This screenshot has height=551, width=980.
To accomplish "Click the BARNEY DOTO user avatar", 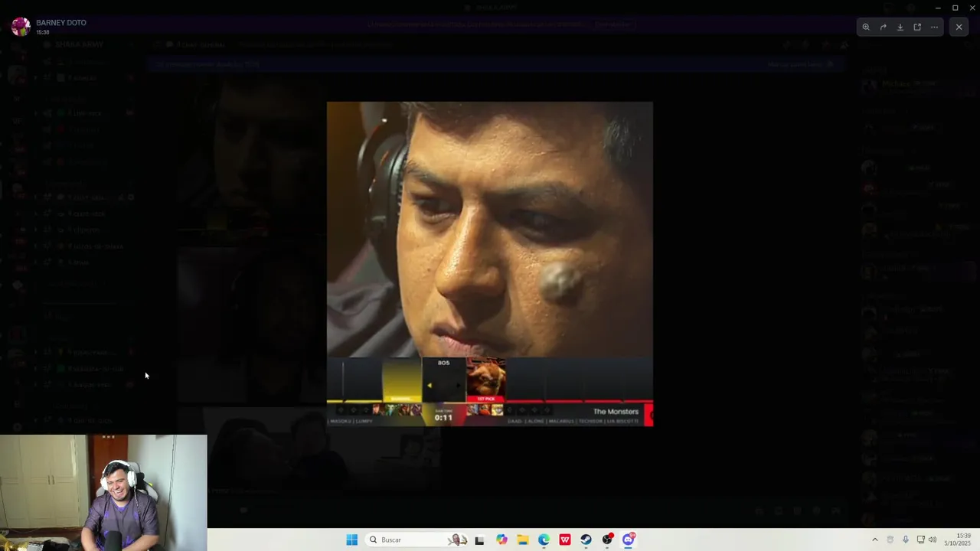I will [x=21, y=27].
